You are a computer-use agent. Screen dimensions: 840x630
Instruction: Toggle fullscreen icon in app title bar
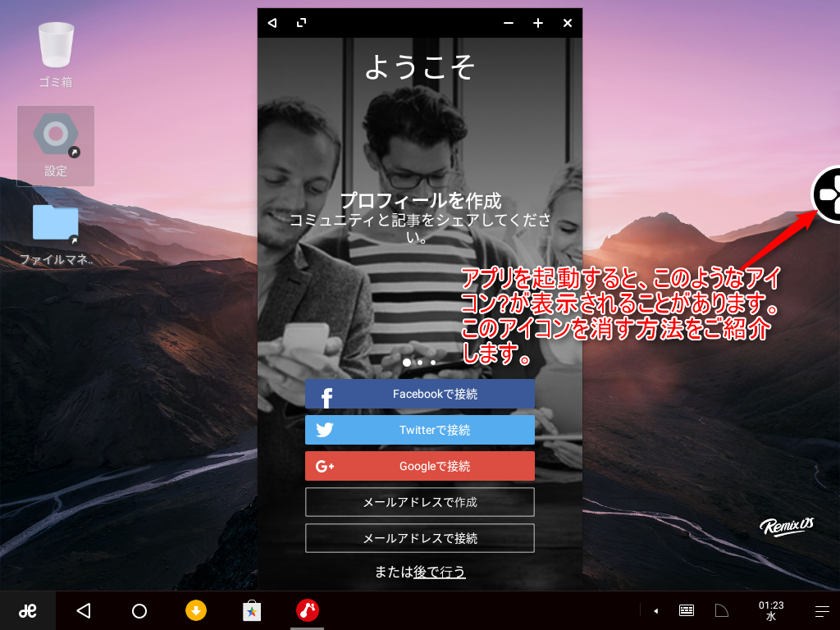click(x=302, y=23)
